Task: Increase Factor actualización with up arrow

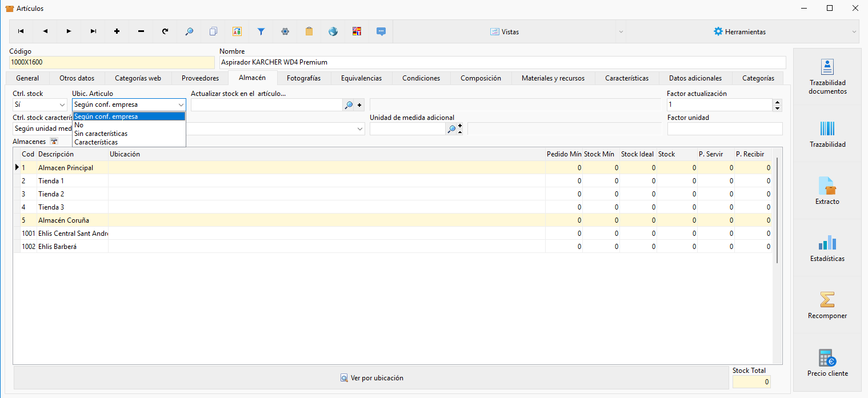Action: tap(777, 102)
